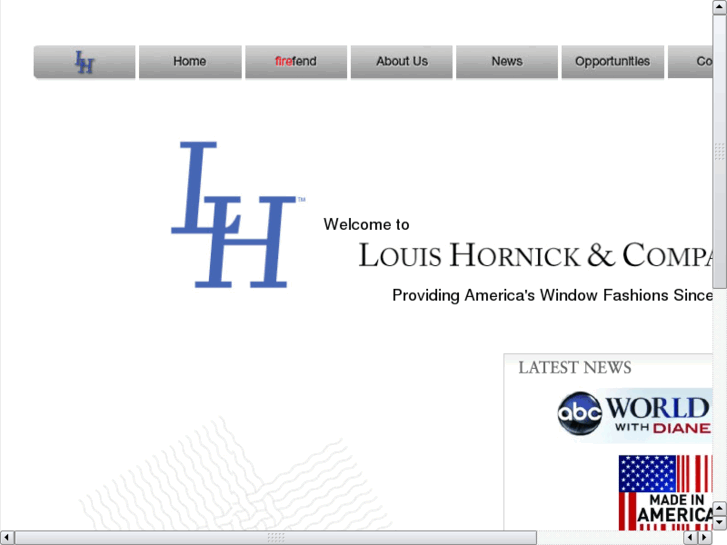Click the horizontal scrollbar right arrow
Image resolution: width=727 pixels, height=545 pixels.
tap(704, 538)
